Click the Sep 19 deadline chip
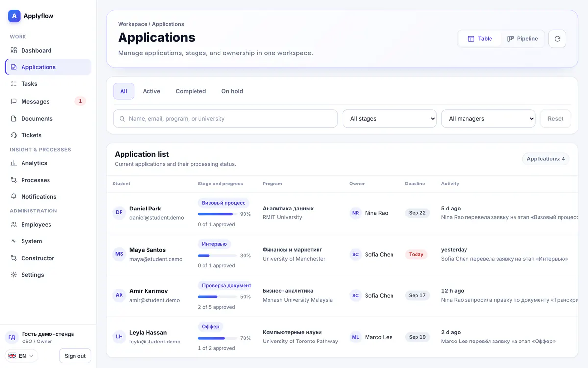Screen dimensions: 588x368 pos(417,337)
